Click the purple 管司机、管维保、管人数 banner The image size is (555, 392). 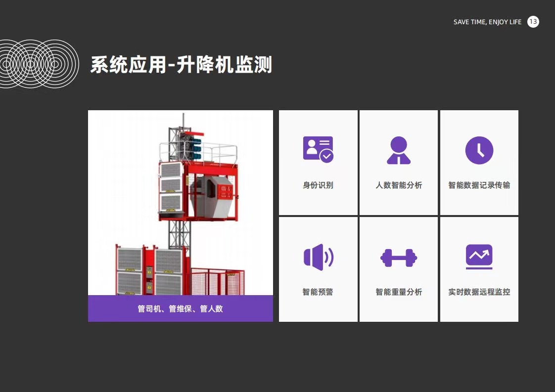click(x=181, y=308)
